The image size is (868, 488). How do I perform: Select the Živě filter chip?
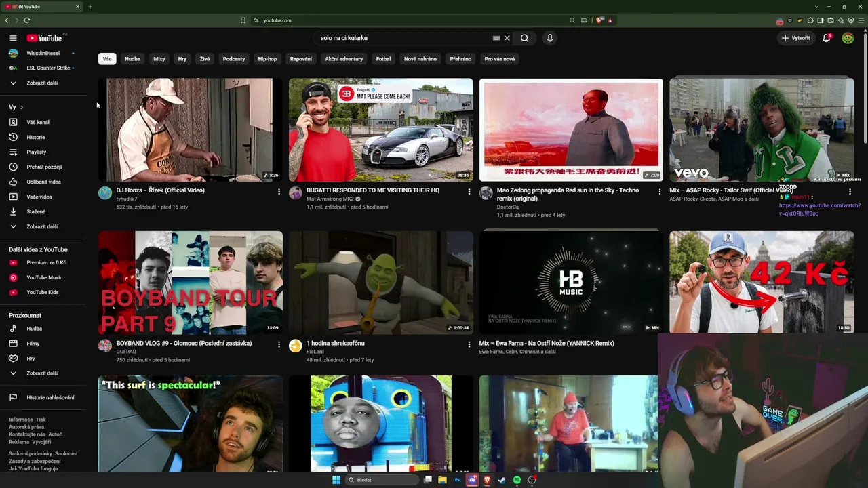(x=205, y=59)
